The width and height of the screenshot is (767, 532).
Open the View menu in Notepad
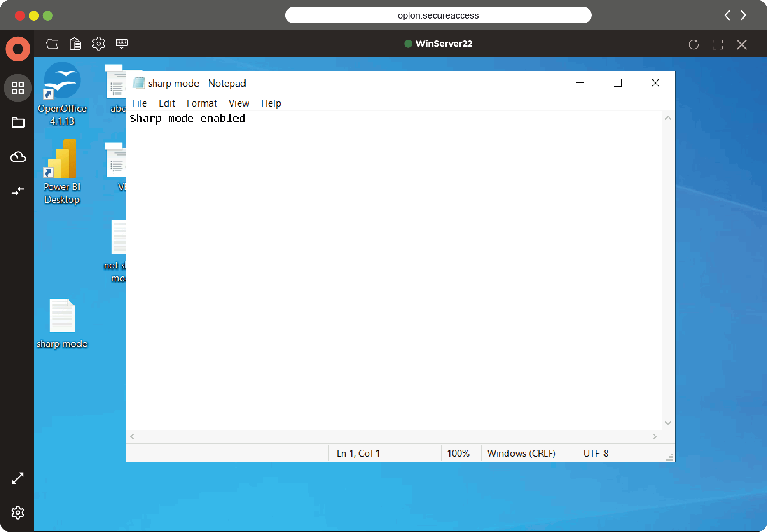(x=239, y=103)
